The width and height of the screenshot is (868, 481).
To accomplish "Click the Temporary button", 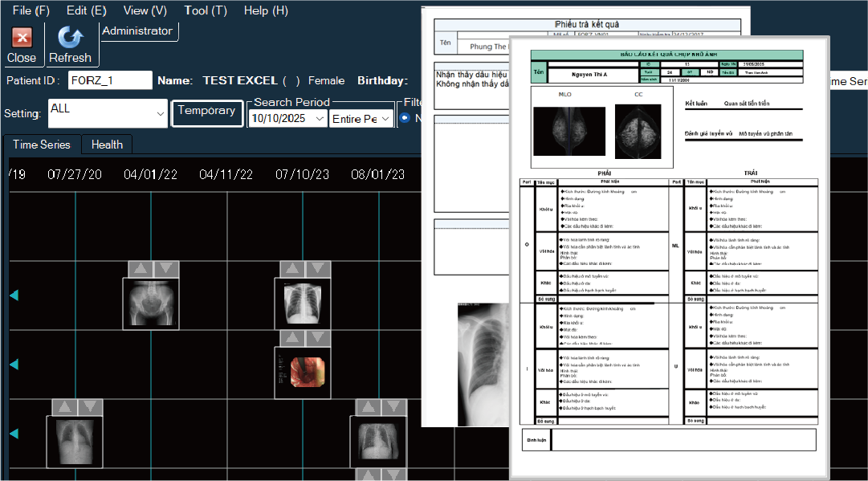I will [206, 112].
